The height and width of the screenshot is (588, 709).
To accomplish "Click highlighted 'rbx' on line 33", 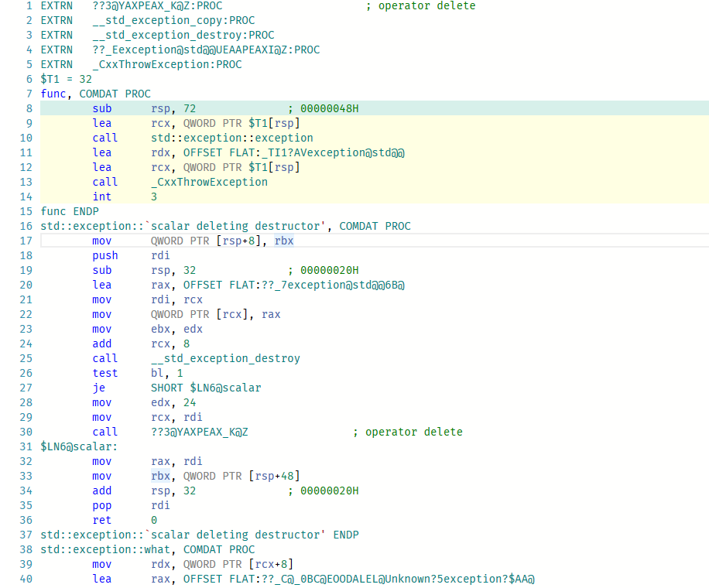I will [x=160, y=476].
